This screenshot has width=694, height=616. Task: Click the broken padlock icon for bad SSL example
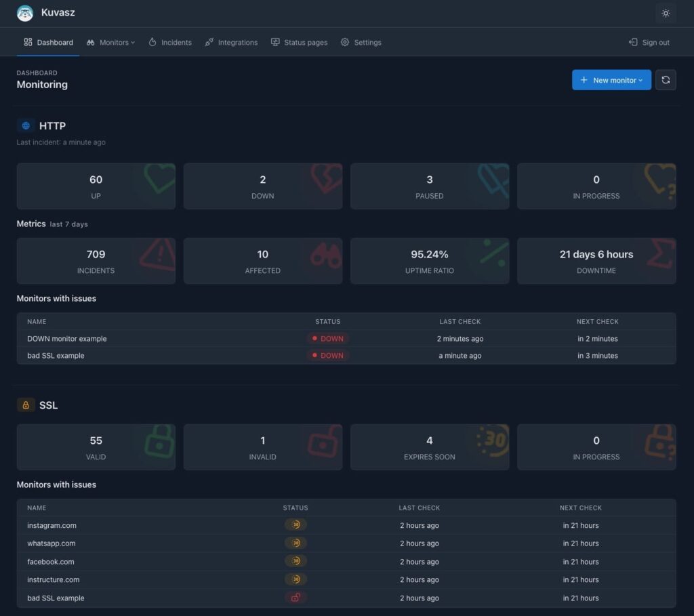tap(295, 598)
